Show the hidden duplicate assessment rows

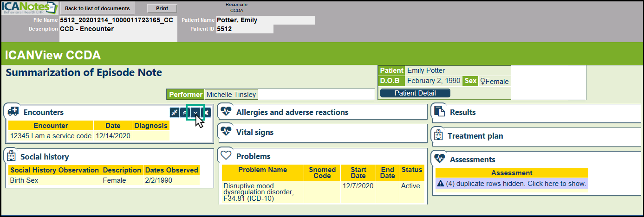click(x=512, y=184)
